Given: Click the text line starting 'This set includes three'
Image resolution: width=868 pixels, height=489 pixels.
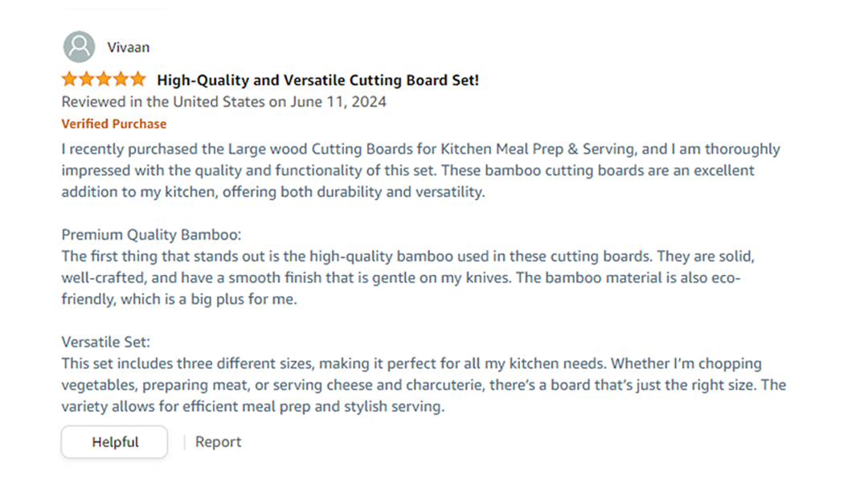Looking at the screenshot, I should (x=411, y=364).
